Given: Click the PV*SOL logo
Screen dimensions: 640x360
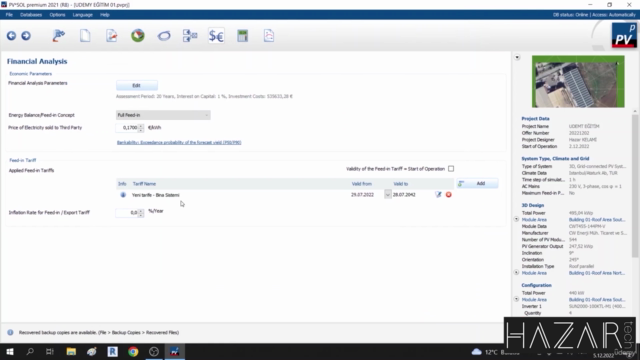Looking at the screenshot, I should [x=623, y=36].
